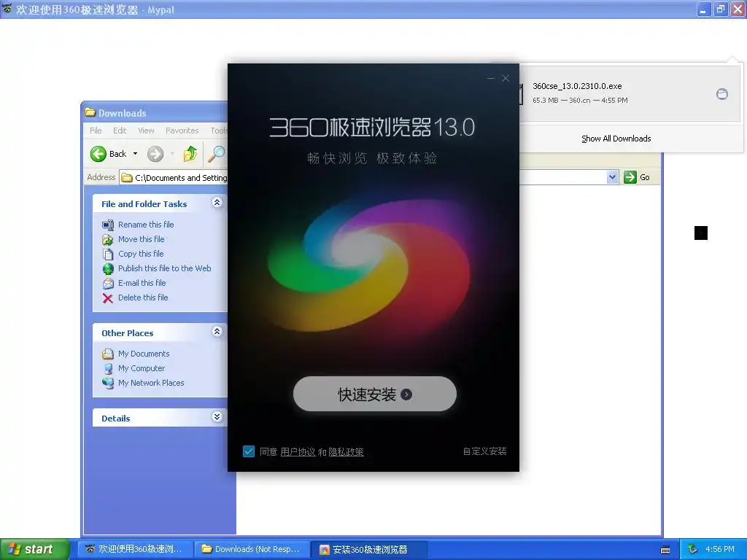The image size is (747, 560).
Task: Open the Edit menu in Downloads window
Action: (120, 131)
